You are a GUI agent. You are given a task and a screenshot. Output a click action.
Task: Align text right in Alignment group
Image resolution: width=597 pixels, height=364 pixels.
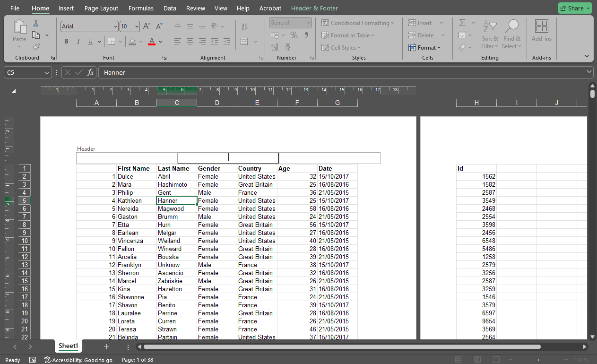pos(202,42)
